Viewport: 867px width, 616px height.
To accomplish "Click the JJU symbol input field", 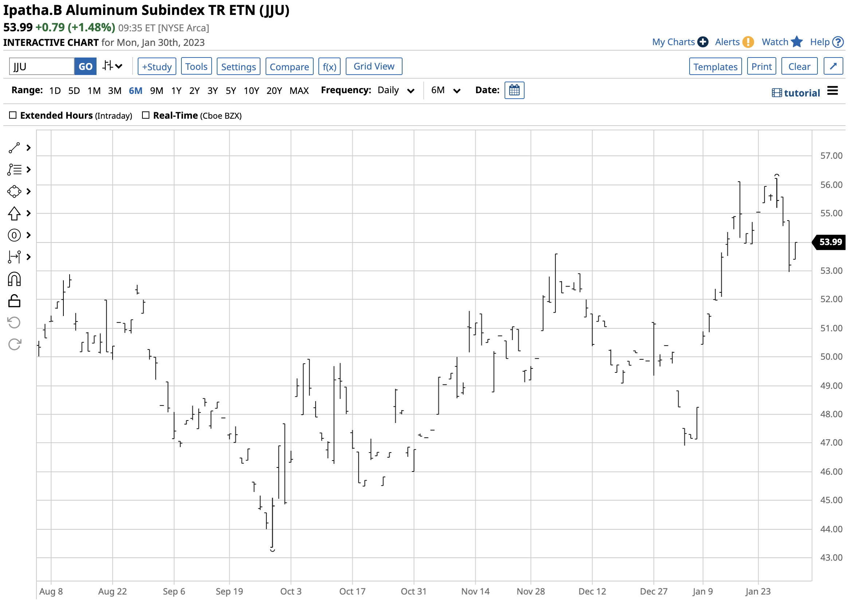I will click(42, 67).
